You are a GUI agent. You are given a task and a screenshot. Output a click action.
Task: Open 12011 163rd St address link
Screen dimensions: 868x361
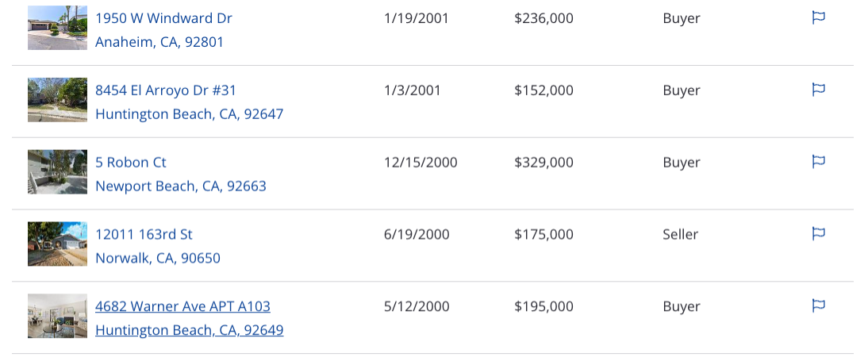point(144,234)
